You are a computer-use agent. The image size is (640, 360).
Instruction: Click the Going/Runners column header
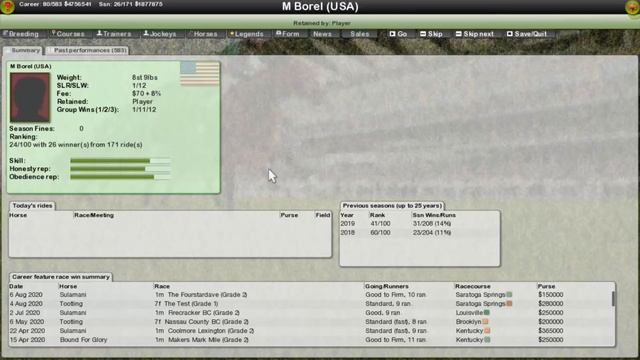click(387, 286)
